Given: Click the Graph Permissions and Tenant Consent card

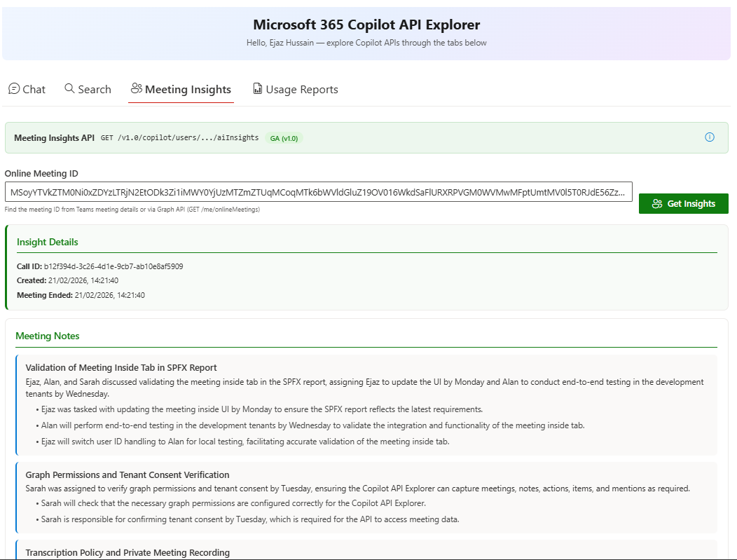Looking at the screenshot, I should 364,498.
